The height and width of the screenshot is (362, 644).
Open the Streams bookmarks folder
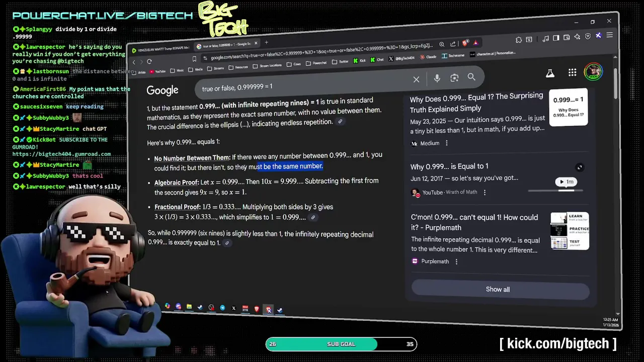tap(216, 68)
